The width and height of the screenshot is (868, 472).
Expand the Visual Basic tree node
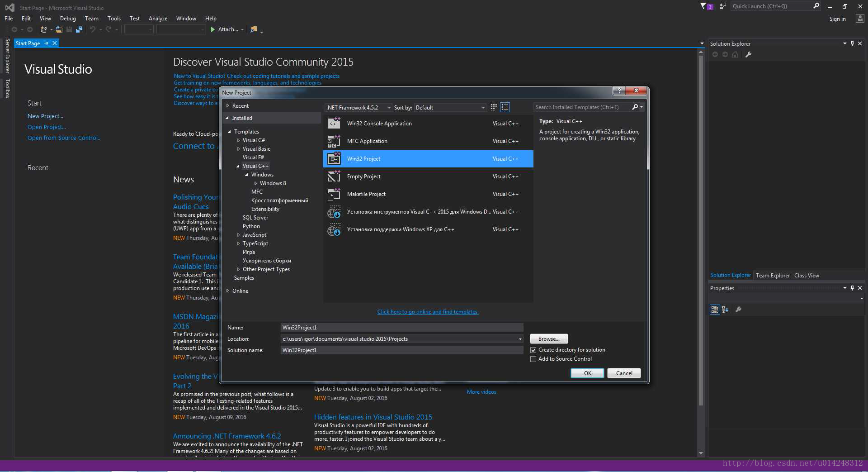(x=238, y=149)
